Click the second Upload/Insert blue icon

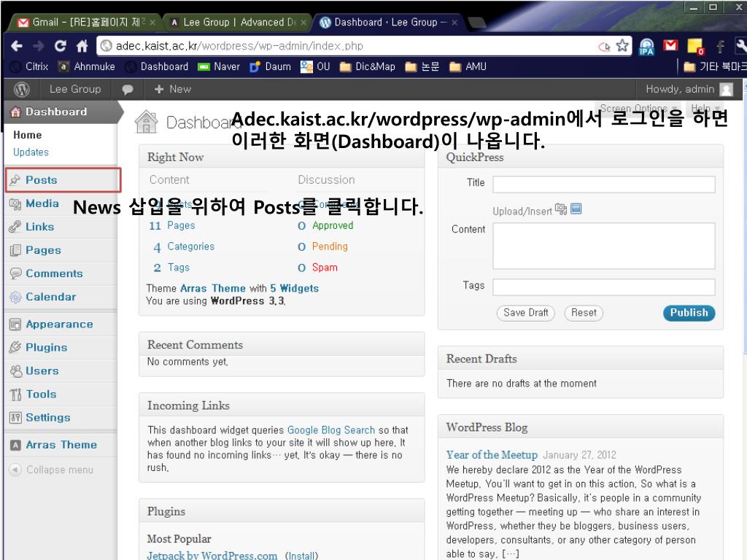point(576,209)
